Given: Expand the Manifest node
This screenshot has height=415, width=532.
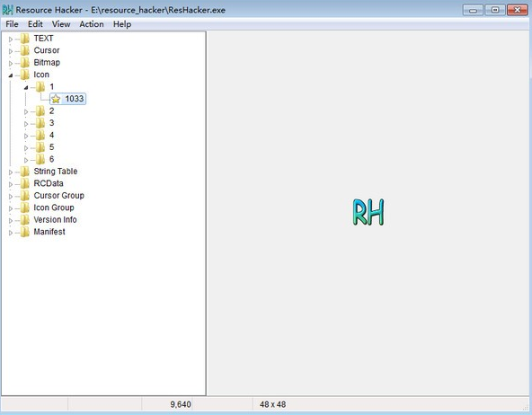Looking at the screenshot, I should tap(11, 233).
